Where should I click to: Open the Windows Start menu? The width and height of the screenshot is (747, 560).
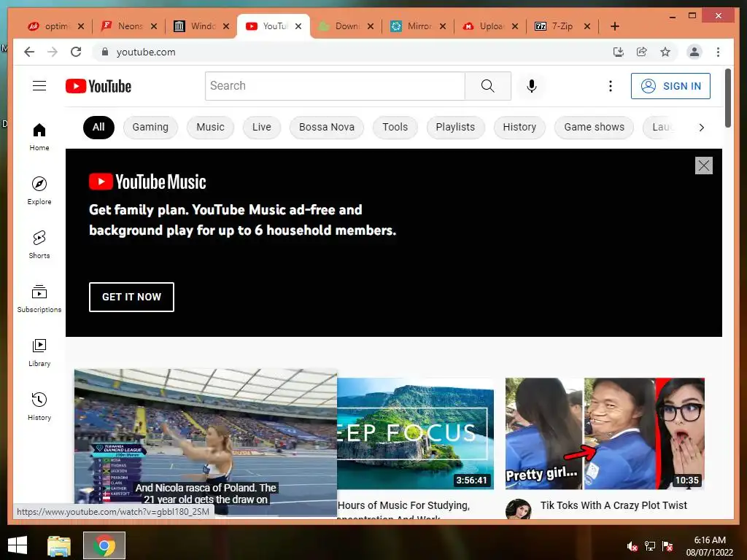tap(18, 545)
